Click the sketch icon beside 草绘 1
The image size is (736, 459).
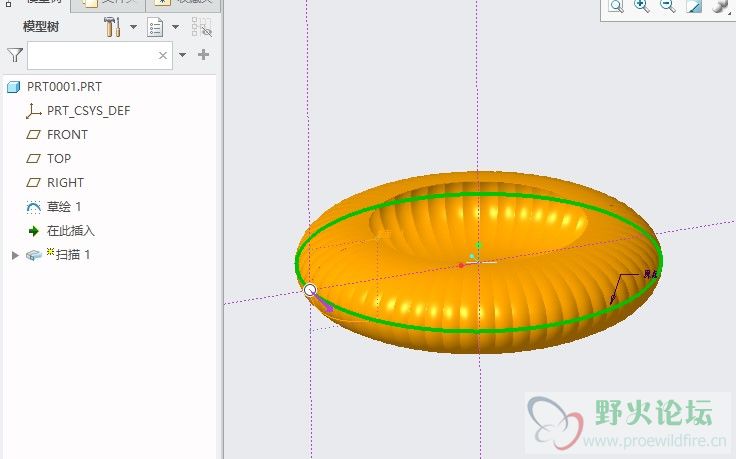click(x=33, y=207)
